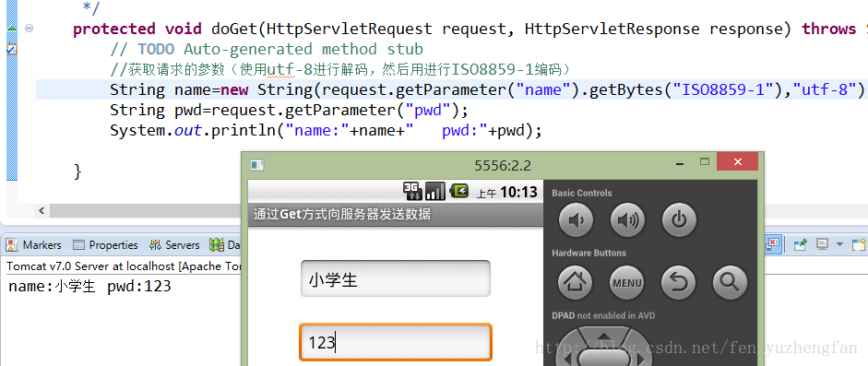Image resolution: width=868 pixels, height=366 pixels.
Task: Click the DPAD not enabled in AVD label
Action: [603, 315]
